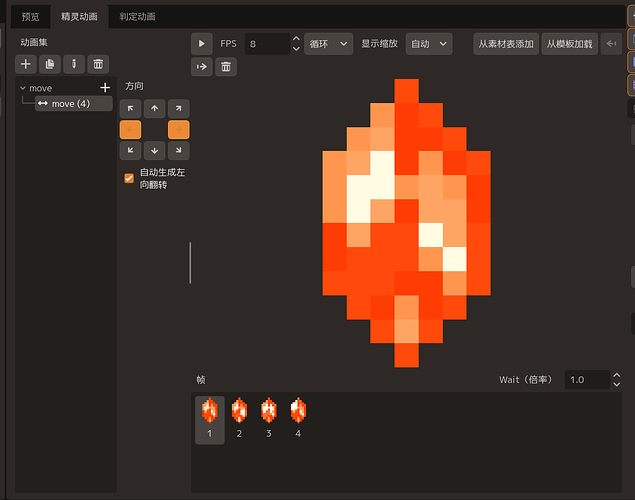The width and height of the screenshot is (635, 500).
Task: Click 从模板加载 button
Action: coord(569,44)
